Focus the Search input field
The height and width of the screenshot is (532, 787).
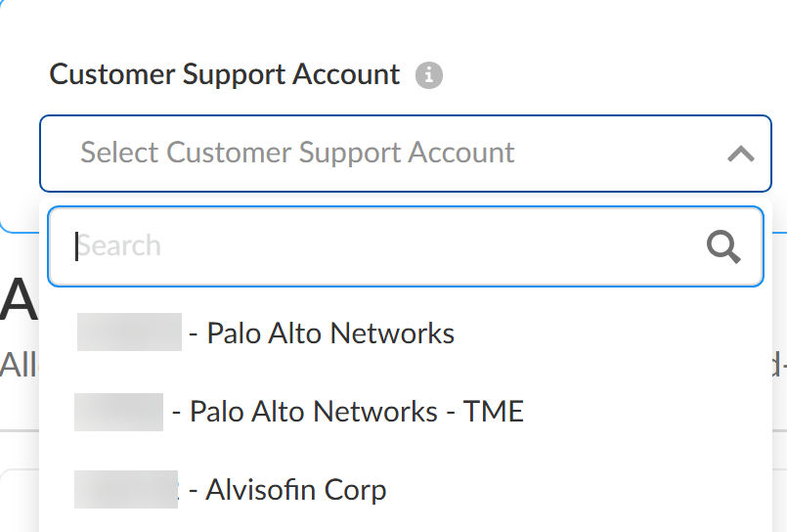[x=391, y=246]
